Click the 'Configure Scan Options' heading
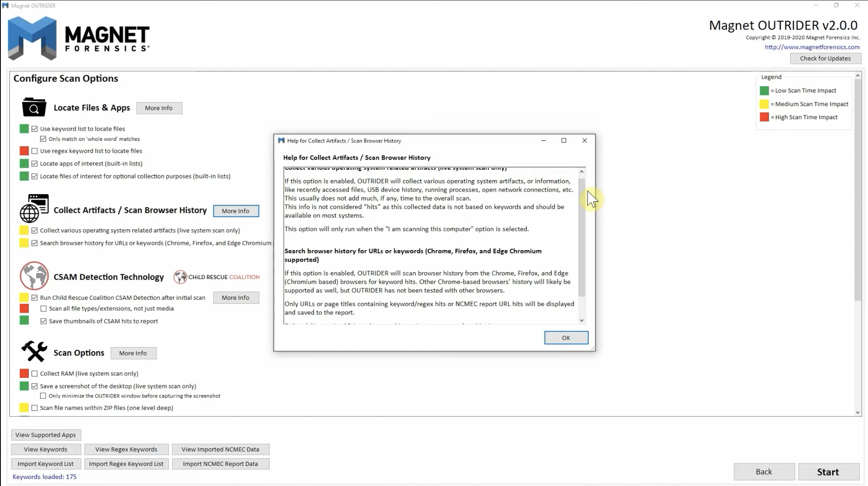 [x=66, y=79]
